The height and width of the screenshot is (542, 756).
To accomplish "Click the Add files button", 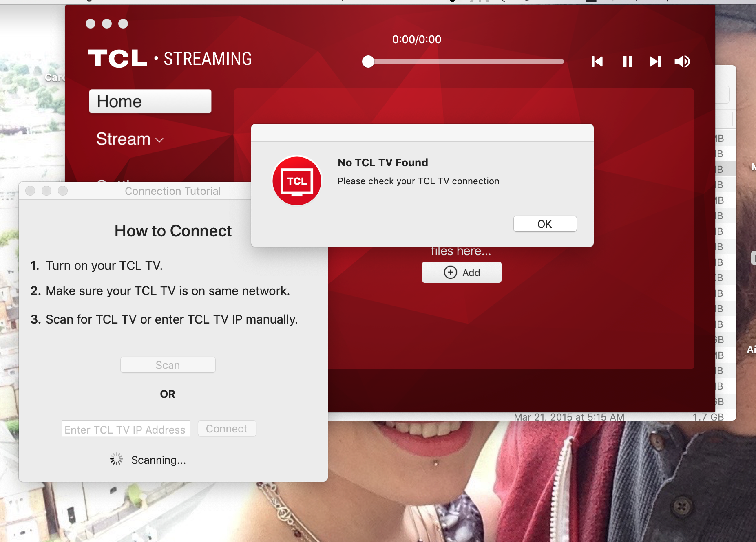I will pos(462,272).
